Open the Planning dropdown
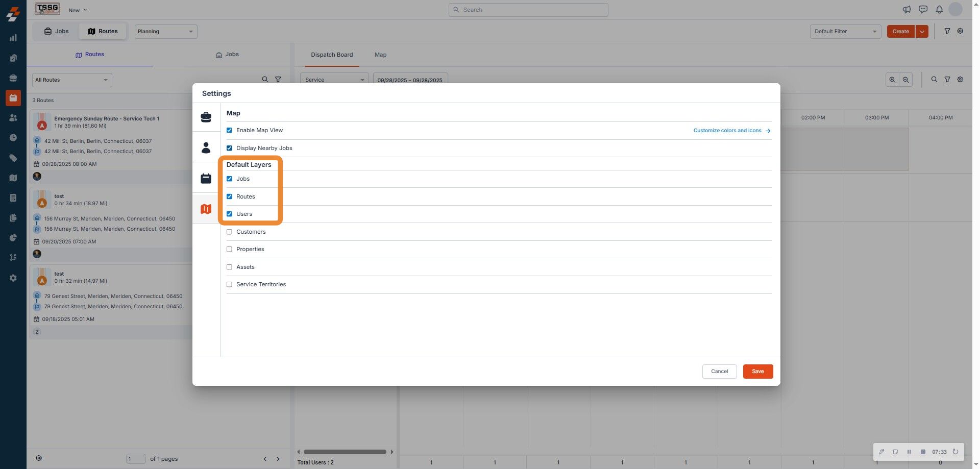Image resolution: width=980 pixels, height=469 pixels. (166, 31)
